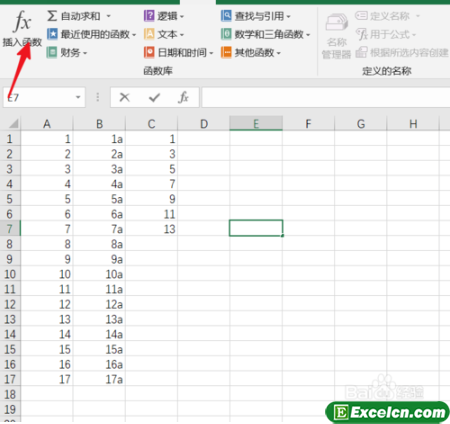The height and width of the screenshot is (424, 450).
Task: Click cell B17 containing 17a
Action: [x=99, y=379]
